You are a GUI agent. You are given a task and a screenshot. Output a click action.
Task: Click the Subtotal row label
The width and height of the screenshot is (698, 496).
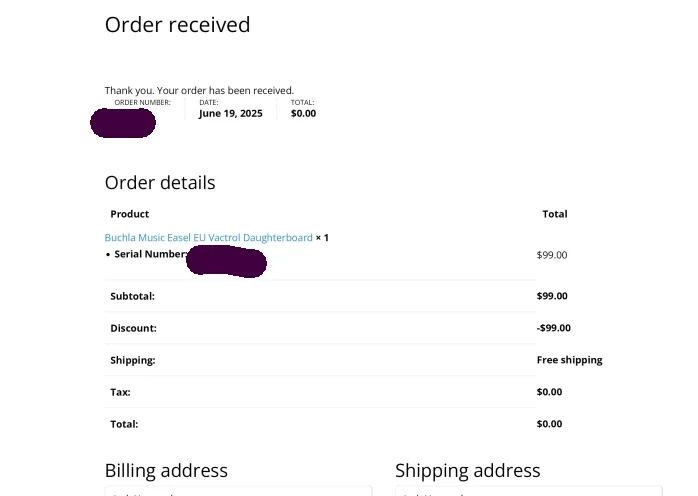click(x=132, y=296)
